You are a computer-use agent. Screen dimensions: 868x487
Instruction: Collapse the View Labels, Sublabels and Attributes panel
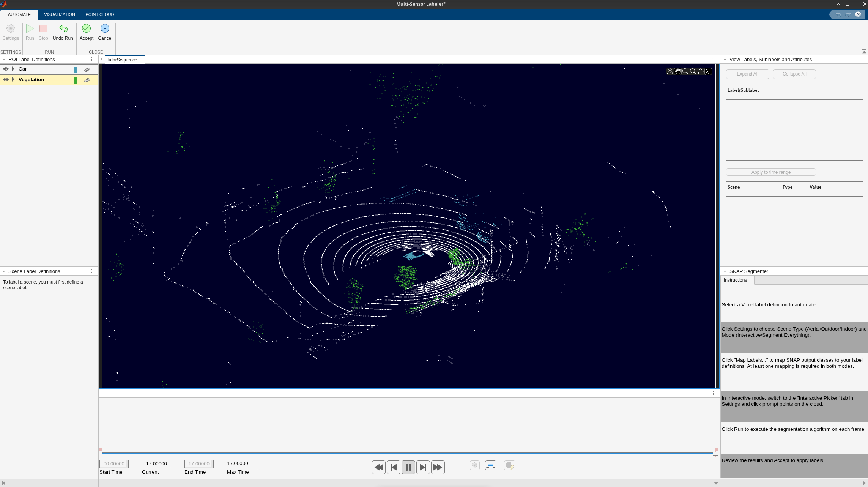[x=725, y=60]
